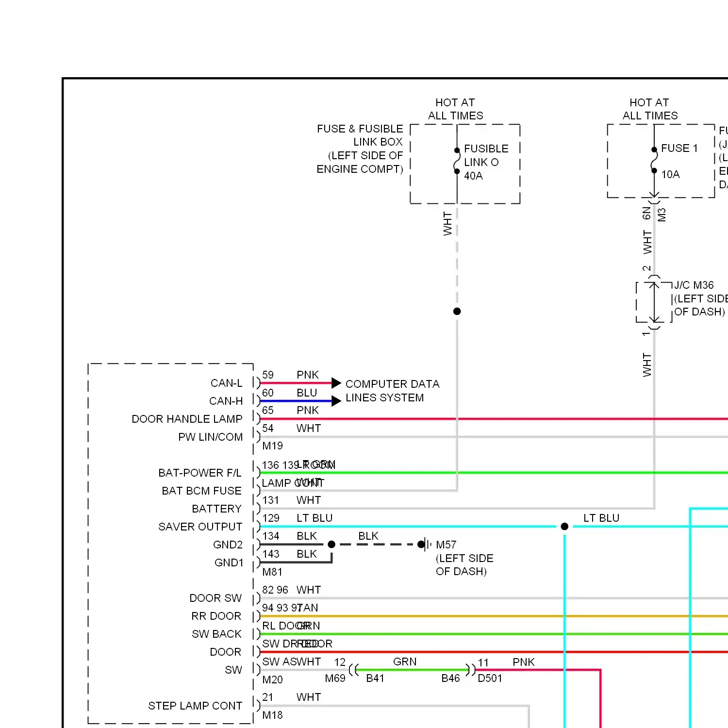Image resolution: width=728 pixels, height=728 pixels.
Task: Select the STEP LAMP CONT label
Action: pos(195,706)
